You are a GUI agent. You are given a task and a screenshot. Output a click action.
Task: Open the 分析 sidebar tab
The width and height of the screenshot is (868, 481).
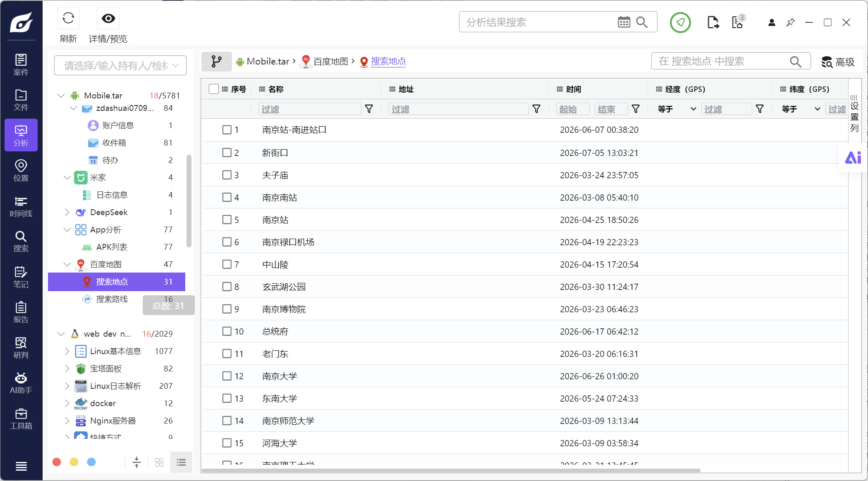pos(21,135)
